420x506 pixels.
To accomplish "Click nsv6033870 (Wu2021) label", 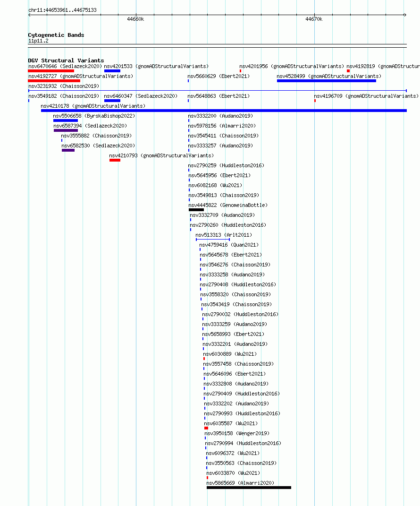I will point(234,473).
